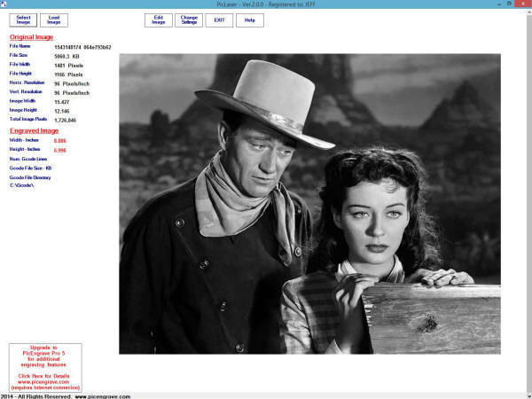Click the Total Image Pixels value 1,726,846
This screenshot has width=532, height=399.
(65, 121)
